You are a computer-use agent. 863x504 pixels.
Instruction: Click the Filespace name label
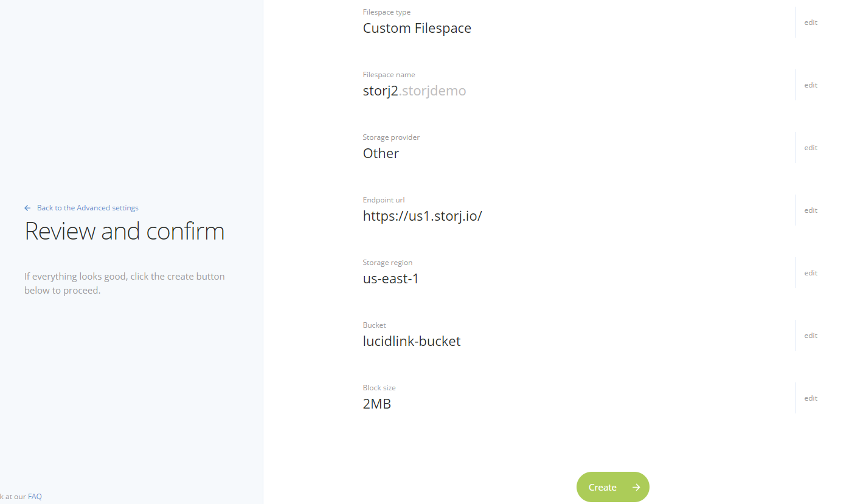pos(389,75)
